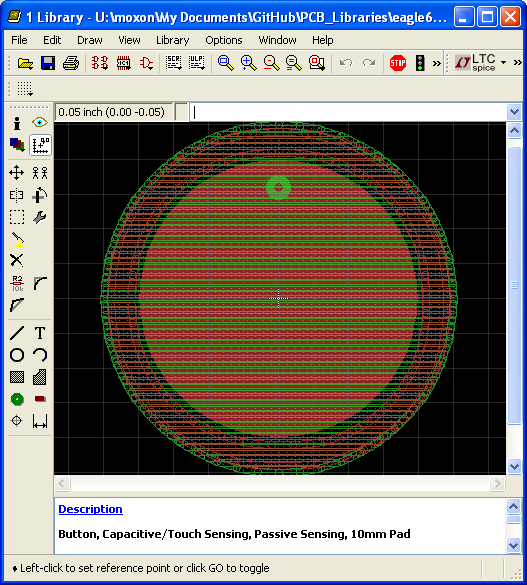The height and width of the screenshot is (585, 527).
Task: Undo the last action
Action: [346, 63]
